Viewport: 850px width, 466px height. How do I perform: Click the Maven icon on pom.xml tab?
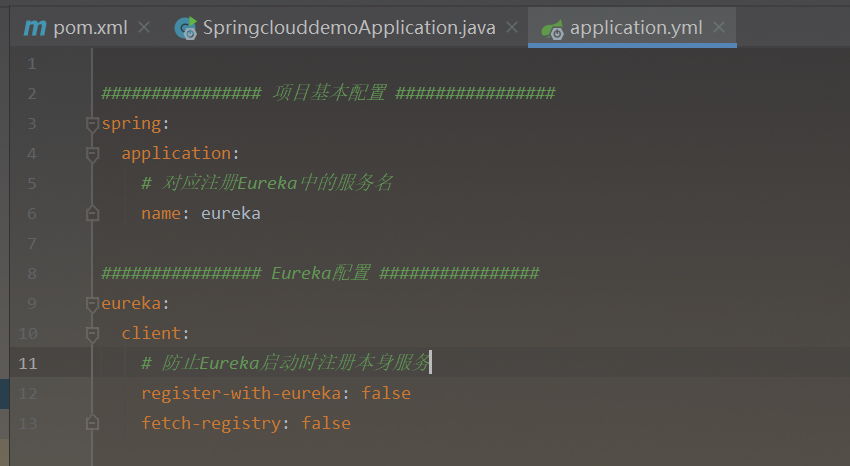pos(35,28)
